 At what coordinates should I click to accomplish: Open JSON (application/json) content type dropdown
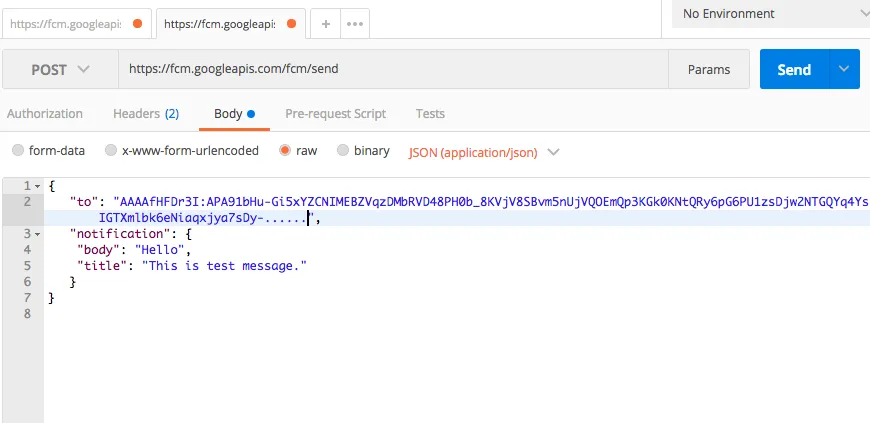pyautogui.click(x=484, y=153)
